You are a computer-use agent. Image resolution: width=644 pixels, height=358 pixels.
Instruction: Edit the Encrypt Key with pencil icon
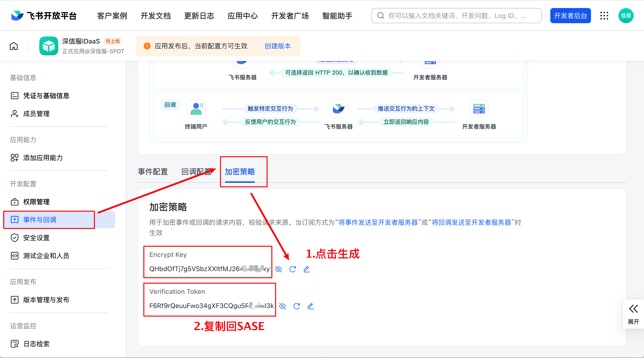[306, 269]
